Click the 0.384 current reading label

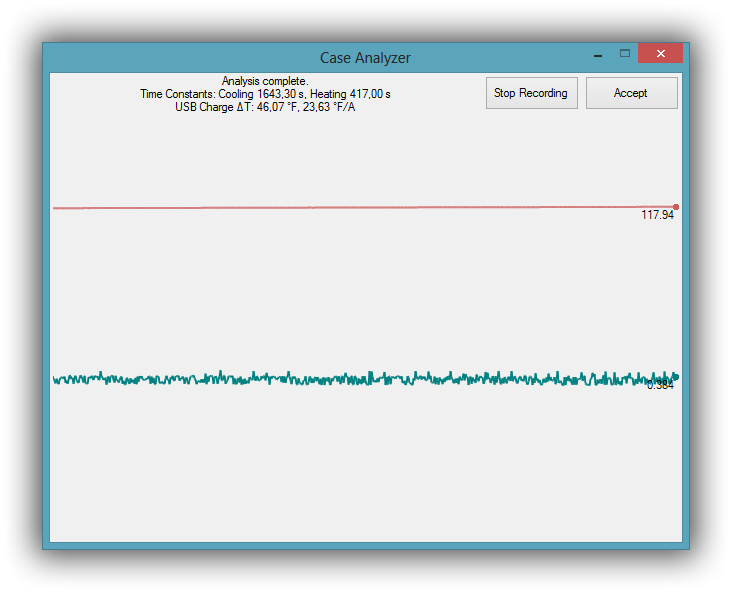click(660, 386)
